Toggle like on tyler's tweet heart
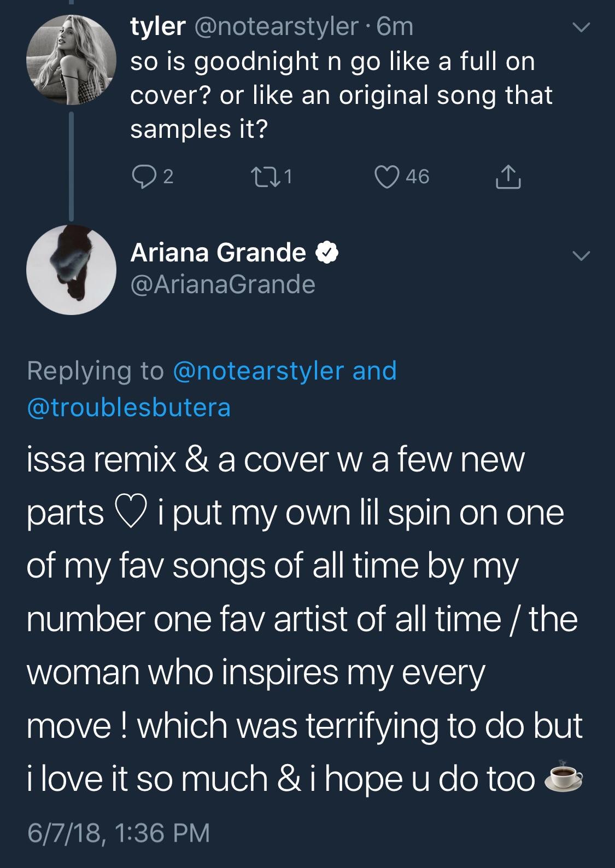615x868 pixels. click(x=388, y=175)
